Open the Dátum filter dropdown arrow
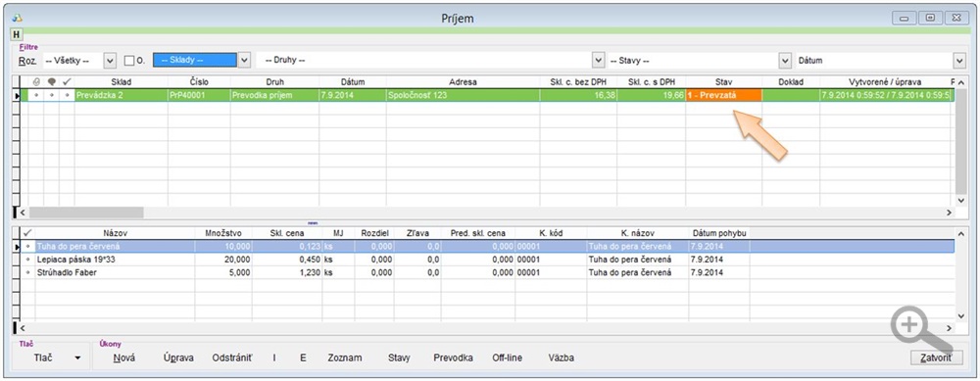Viewport: 980px width, 381px height. 958,61
